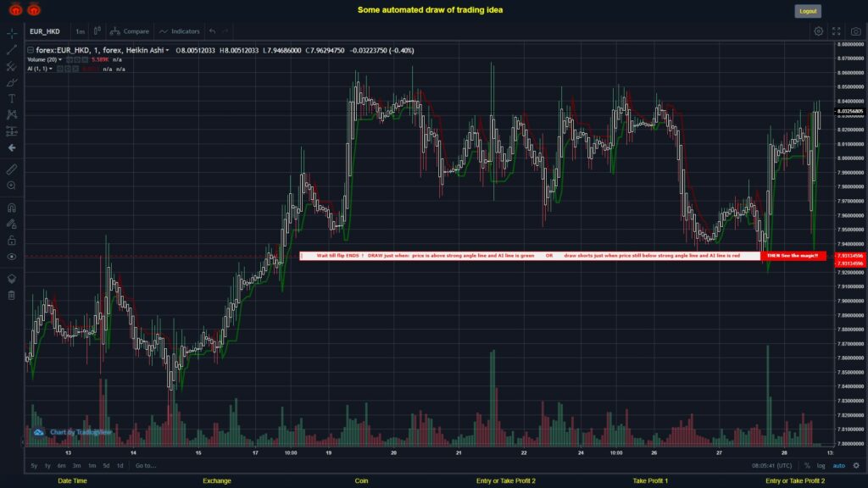868x488 pixels.
Task: Select the 5y time range
Action: coord(34,466)
